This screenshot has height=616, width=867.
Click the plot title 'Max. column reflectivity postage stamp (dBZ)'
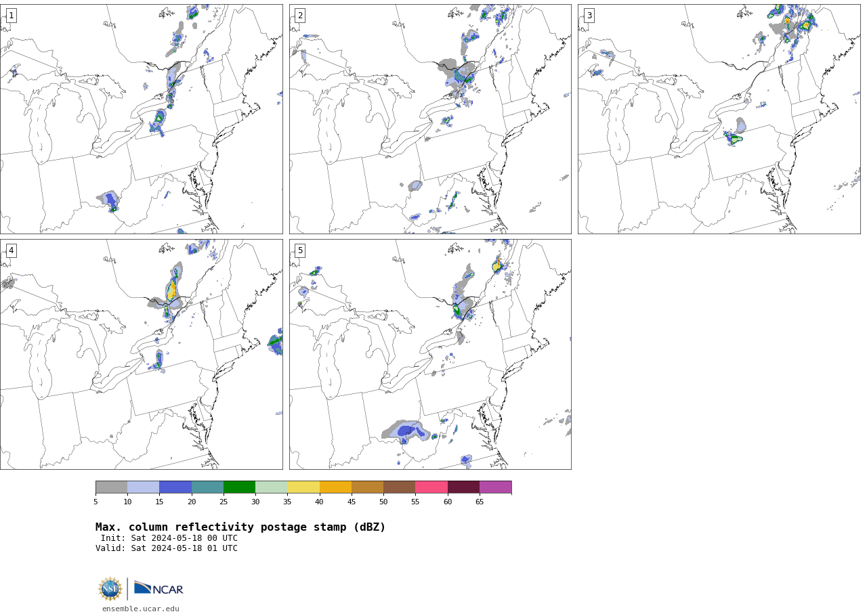pos(240,527)
